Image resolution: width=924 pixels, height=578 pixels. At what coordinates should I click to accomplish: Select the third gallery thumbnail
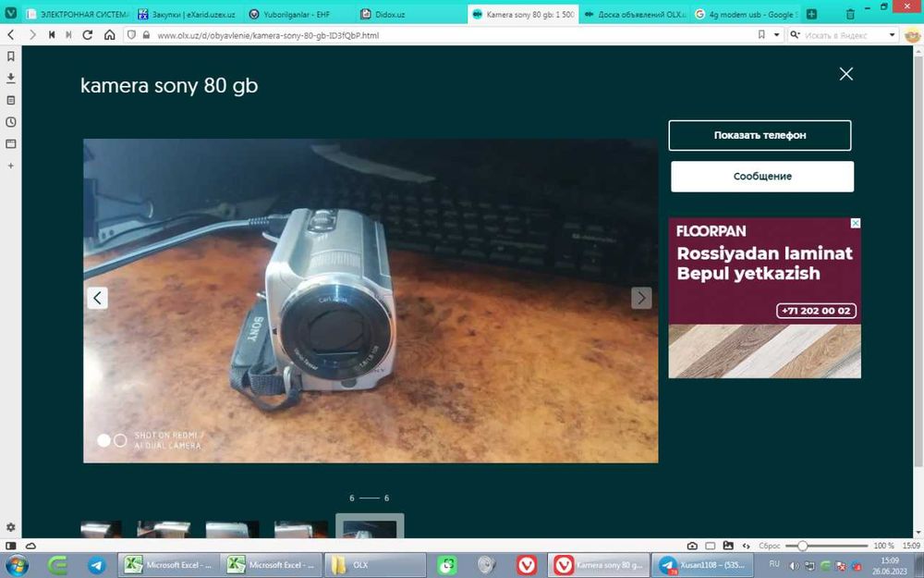[x=232, y=529]
